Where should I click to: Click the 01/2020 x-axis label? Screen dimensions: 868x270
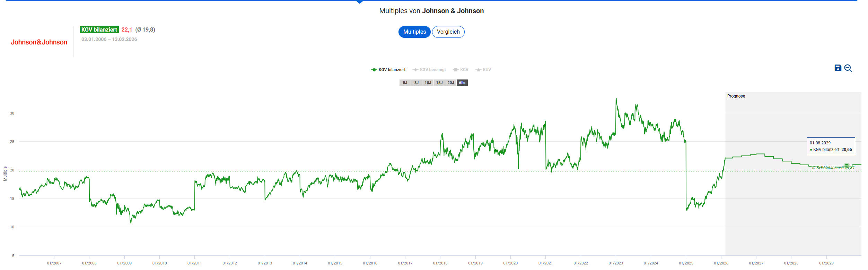click(510, 263)
